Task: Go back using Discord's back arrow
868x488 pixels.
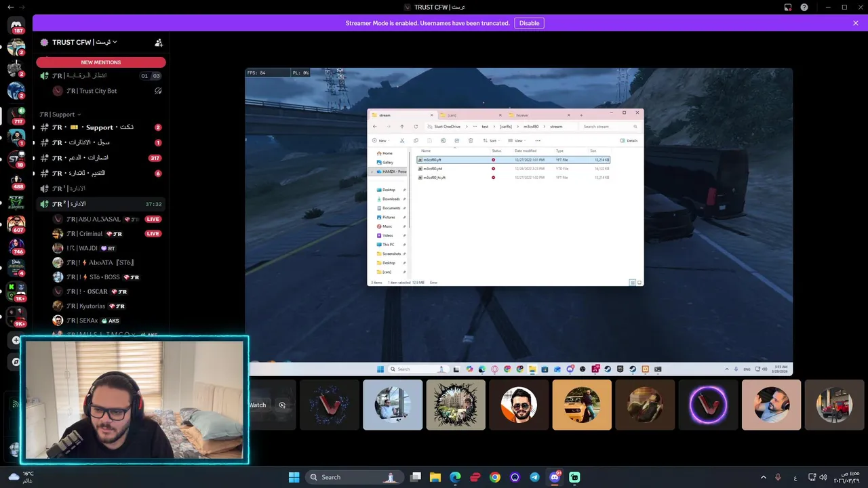Action: coord(10,7)
